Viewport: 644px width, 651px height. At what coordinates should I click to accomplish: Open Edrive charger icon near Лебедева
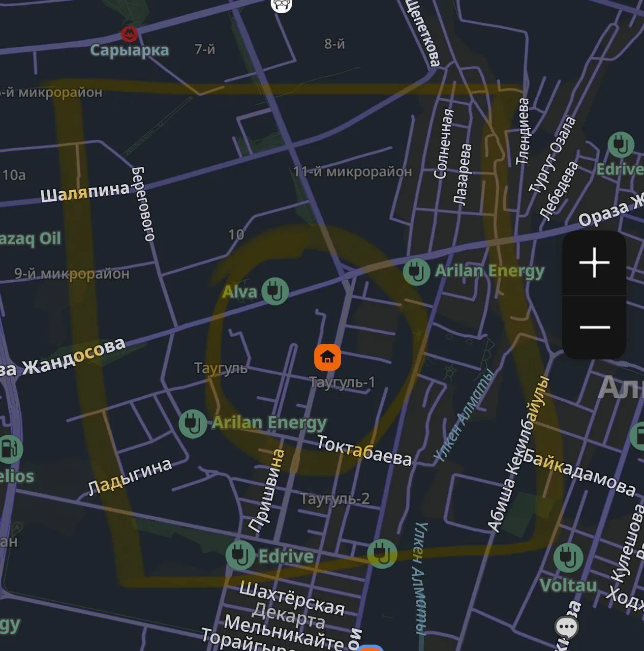click(x=621, y=145)
